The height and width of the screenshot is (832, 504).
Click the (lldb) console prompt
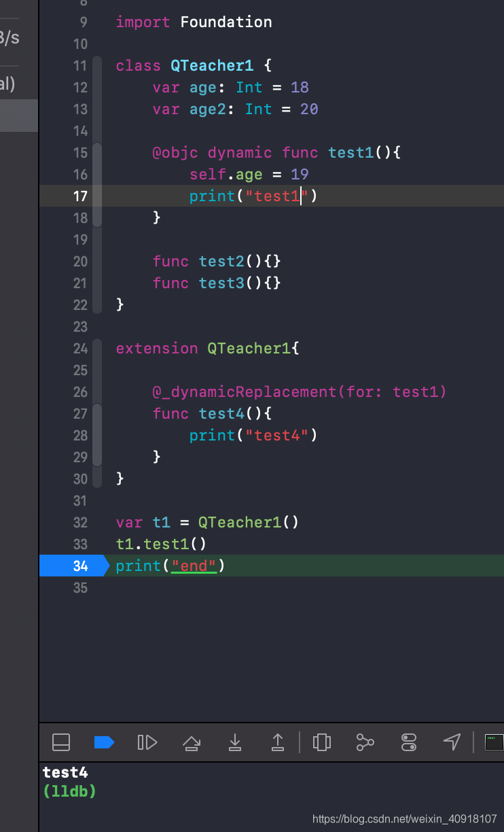point(69,791)
